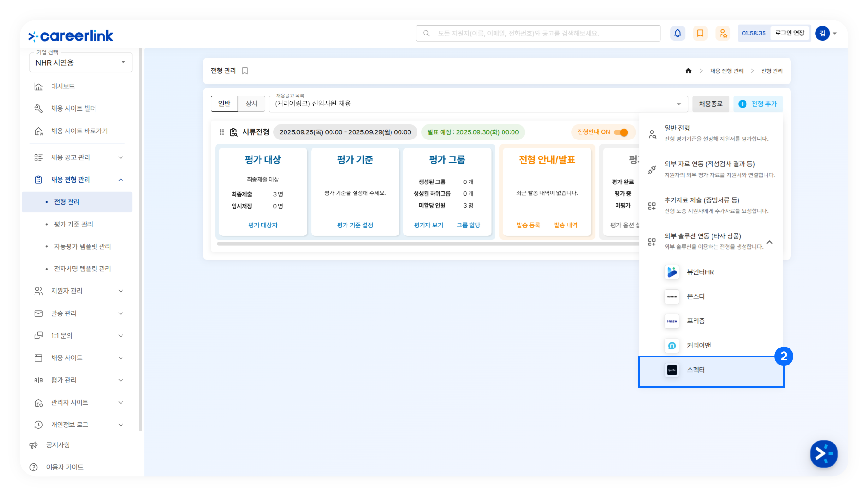Click the 서류전형 date range chip
Screen dimensions: 868x496
point(345,132)
